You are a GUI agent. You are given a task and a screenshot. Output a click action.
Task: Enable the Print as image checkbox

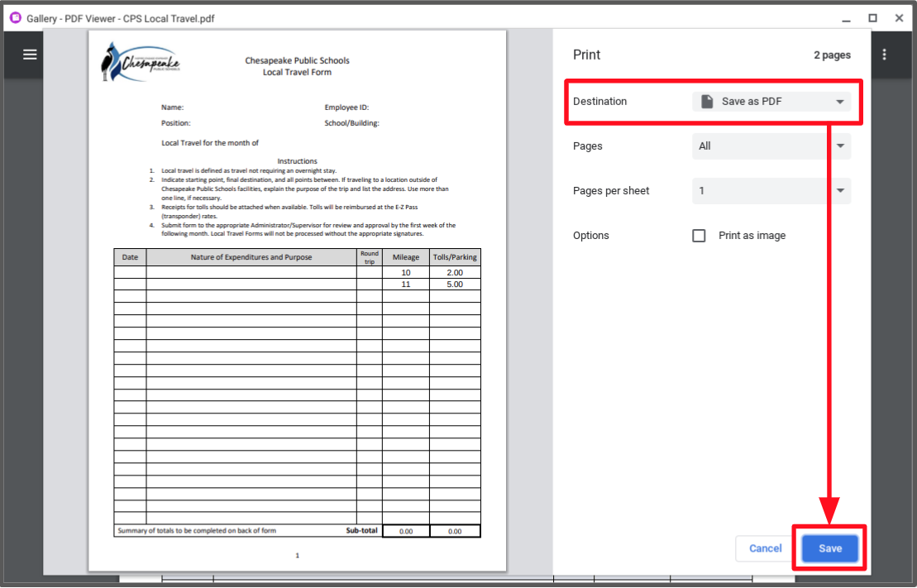[699, 235]
